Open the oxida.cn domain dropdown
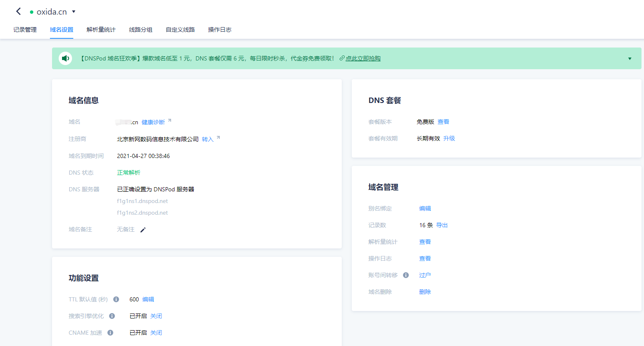644x346 pixels. (74, 12)
